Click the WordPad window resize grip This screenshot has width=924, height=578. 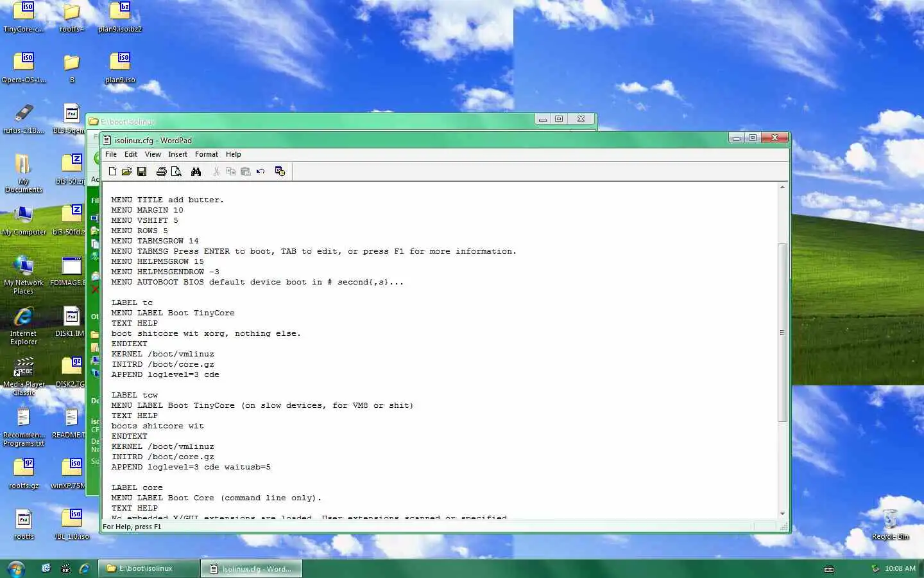pyautogui.click(x=783, y=527)
